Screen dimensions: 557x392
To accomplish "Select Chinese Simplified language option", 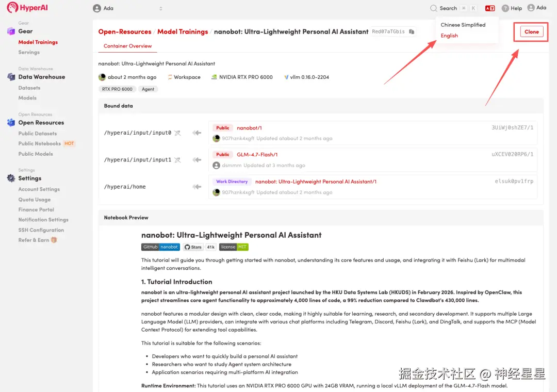I will click(x=463, y=25).
